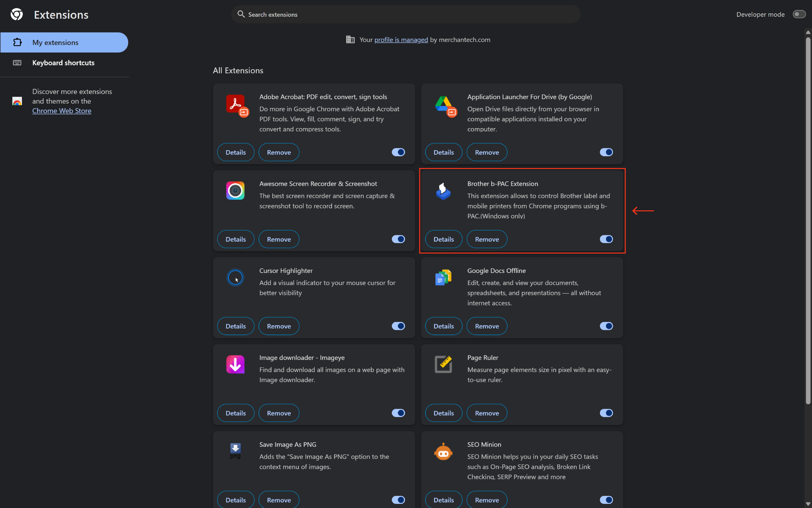Image resolution: width=812 pixels, height=508 pixels.
Task: Click the Awesome Screen Recorder icon
Action: [x=235, y=190]
